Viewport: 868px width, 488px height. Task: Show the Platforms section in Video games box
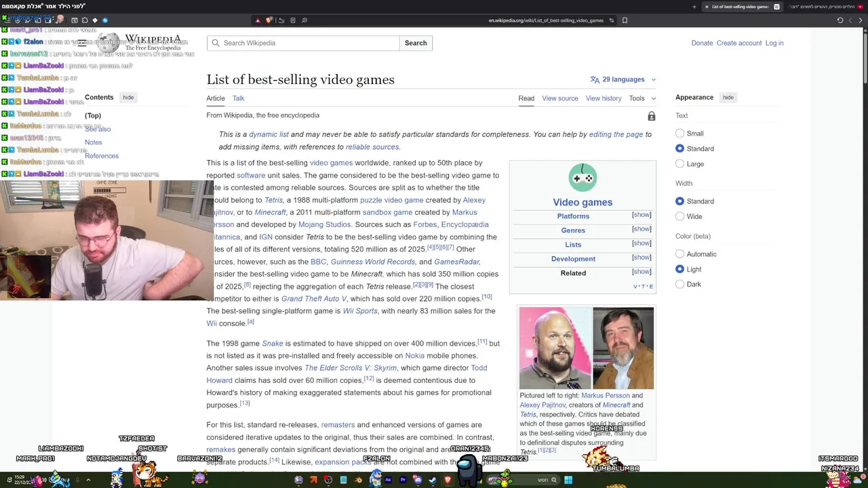(x=642, y=215)
